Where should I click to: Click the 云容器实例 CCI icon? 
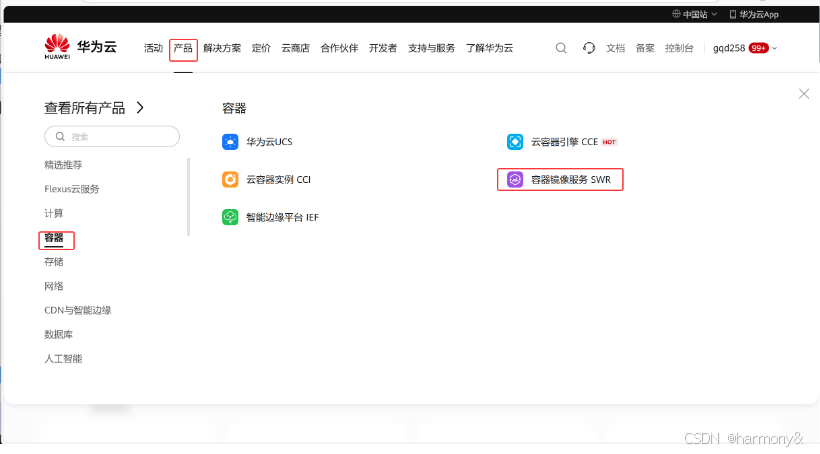click(230, 179)
